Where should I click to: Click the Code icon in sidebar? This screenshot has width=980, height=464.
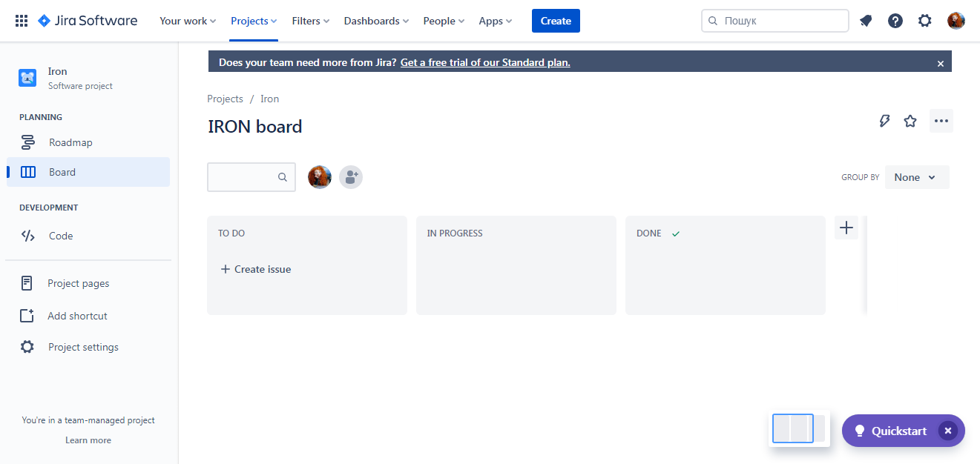(x=27, y=236)
